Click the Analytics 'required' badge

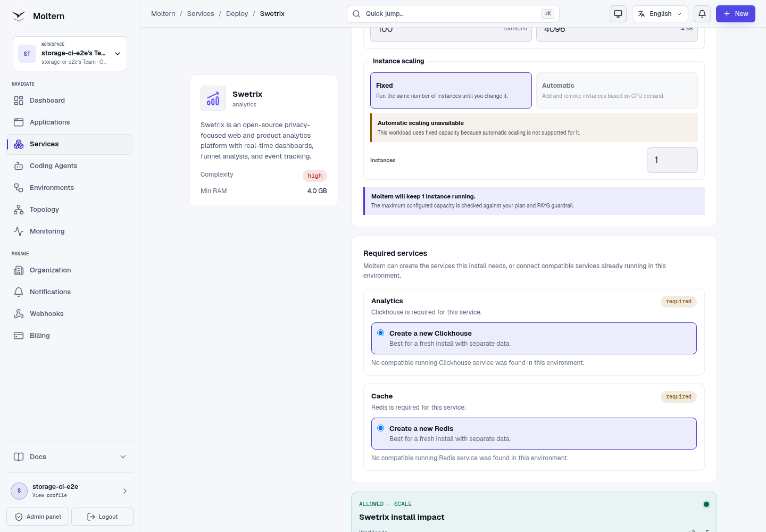(679, 302)
